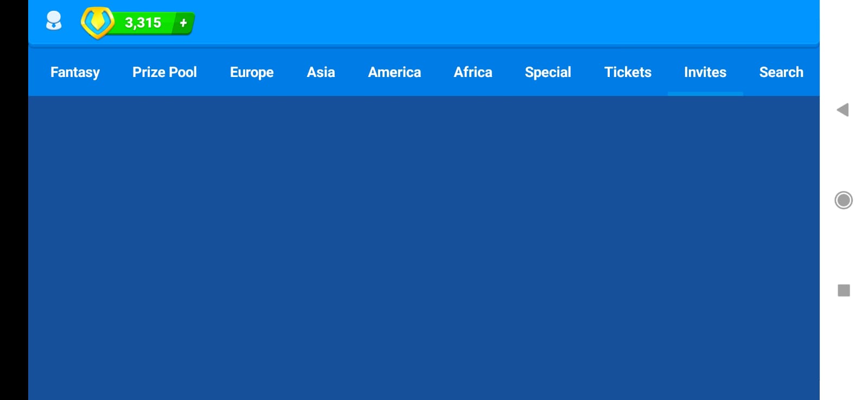The height and width of the screenshot is (400, 868).
Task: Open the user profile avatar icon
Action: point(54,22)
